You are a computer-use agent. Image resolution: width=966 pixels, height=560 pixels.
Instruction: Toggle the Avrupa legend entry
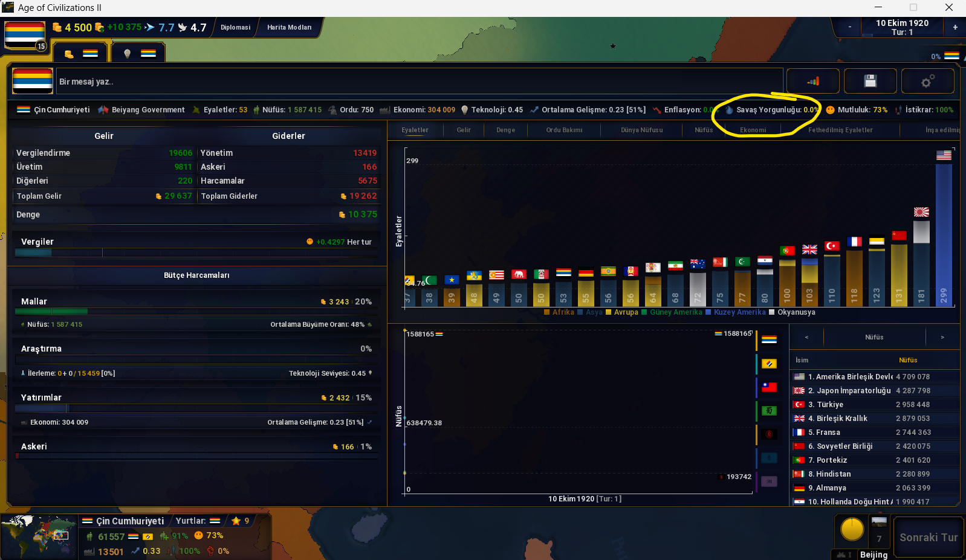[x=622, y=312]
